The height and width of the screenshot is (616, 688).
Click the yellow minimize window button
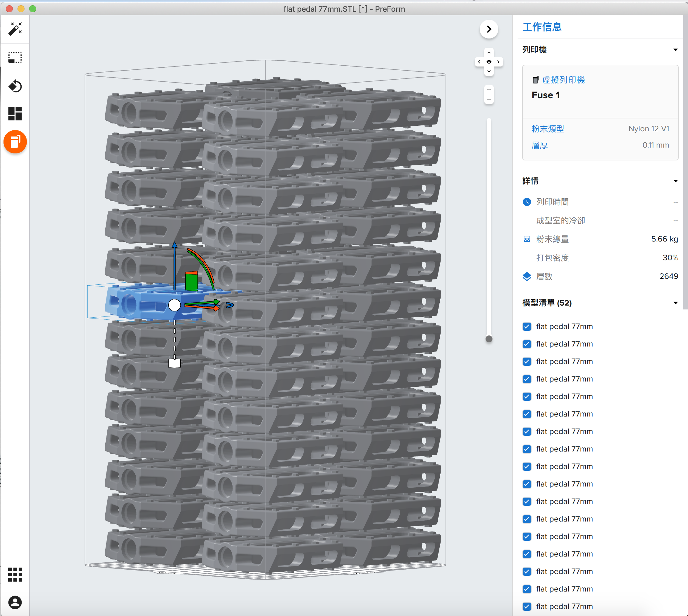pos(21,9)
